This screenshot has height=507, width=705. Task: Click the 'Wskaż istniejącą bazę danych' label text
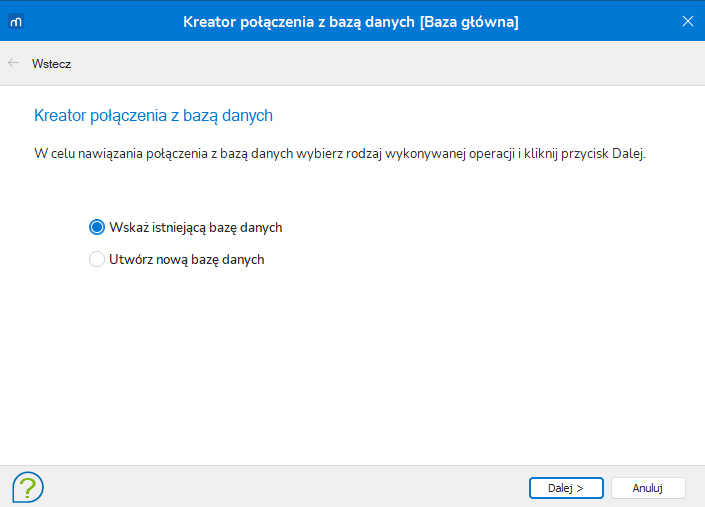point(196,227)
